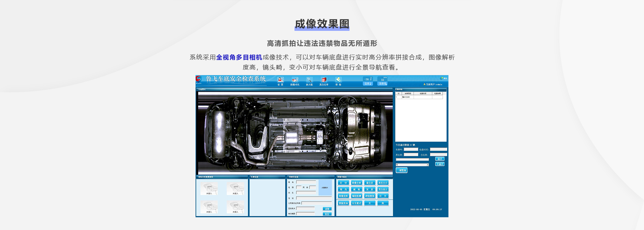Click the 2022-08-05 date and time readout

point(426,210)
